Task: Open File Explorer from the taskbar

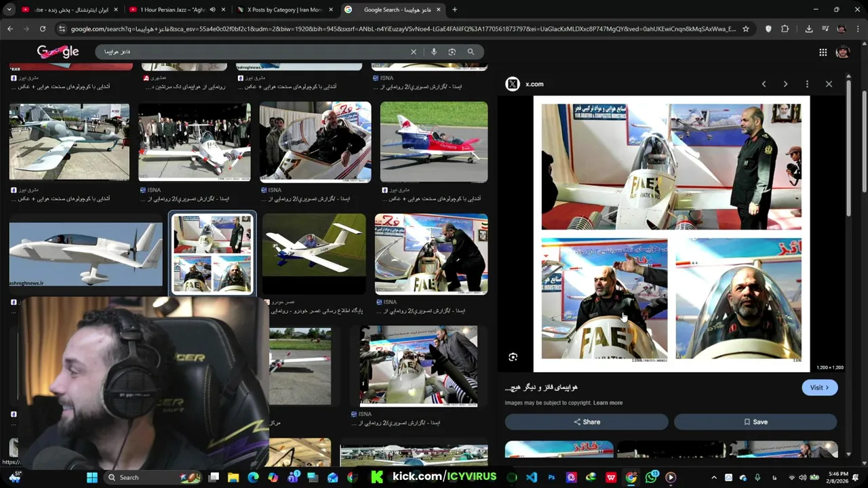Action: pos(233,477)
